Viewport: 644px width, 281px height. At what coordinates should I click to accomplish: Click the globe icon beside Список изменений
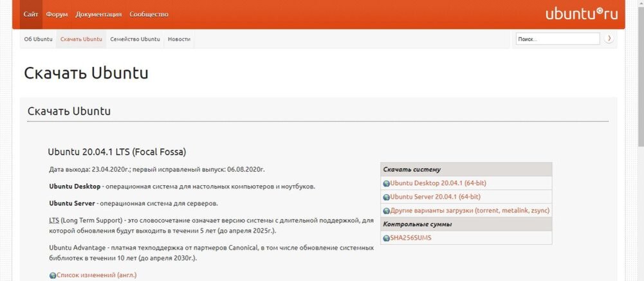(53, 276)
